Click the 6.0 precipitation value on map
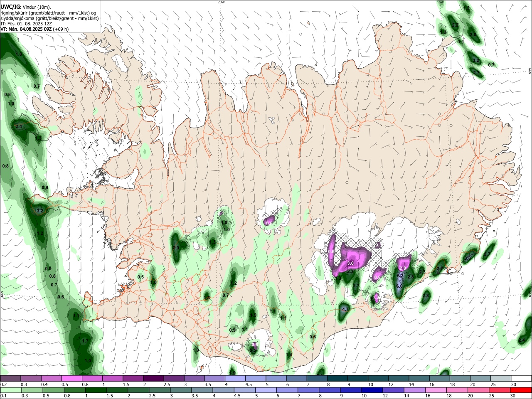The height and width of the screenshot is (399, 532). (x=399, y=286)
